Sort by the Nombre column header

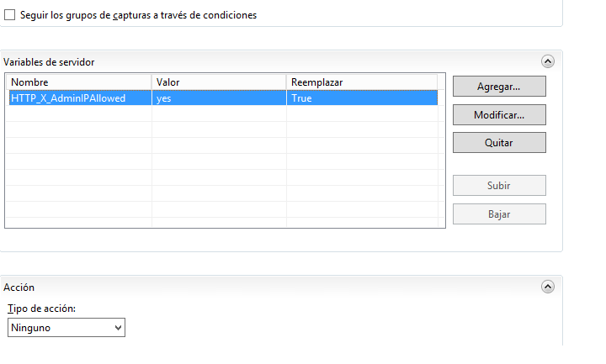coord(78,82)
